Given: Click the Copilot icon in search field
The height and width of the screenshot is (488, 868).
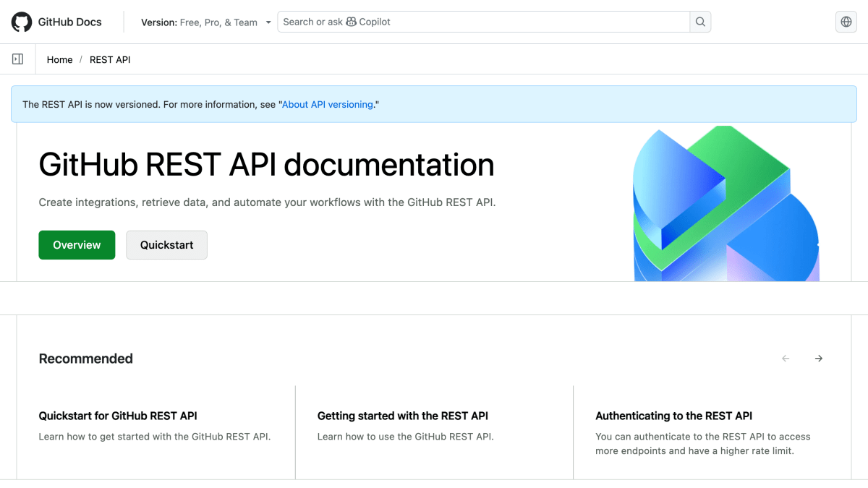Looking at the screenshot, I should (352, 22).
